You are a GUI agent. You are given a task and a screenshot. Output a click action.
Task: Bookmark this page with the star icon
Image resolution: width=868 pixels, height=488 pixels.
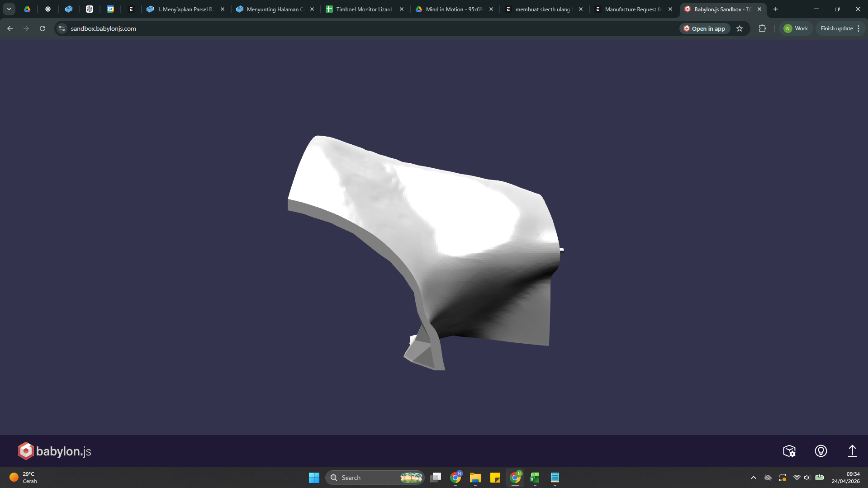coord(740,28)
